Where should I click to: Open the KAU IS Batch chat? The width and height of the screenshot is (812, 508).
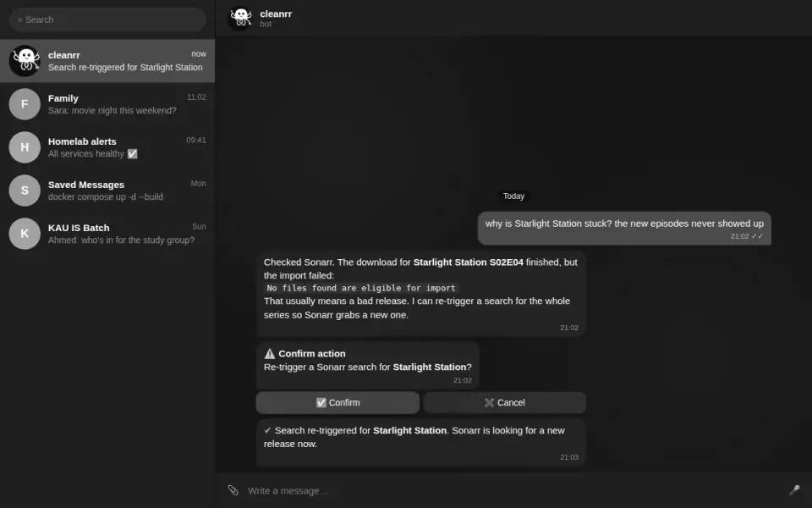tap(107, 234)
